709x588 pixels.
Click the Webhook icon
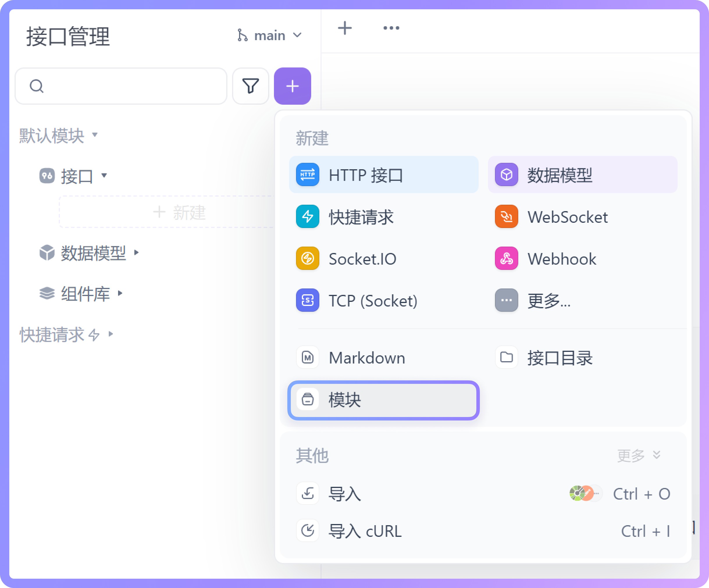point(506,258)
